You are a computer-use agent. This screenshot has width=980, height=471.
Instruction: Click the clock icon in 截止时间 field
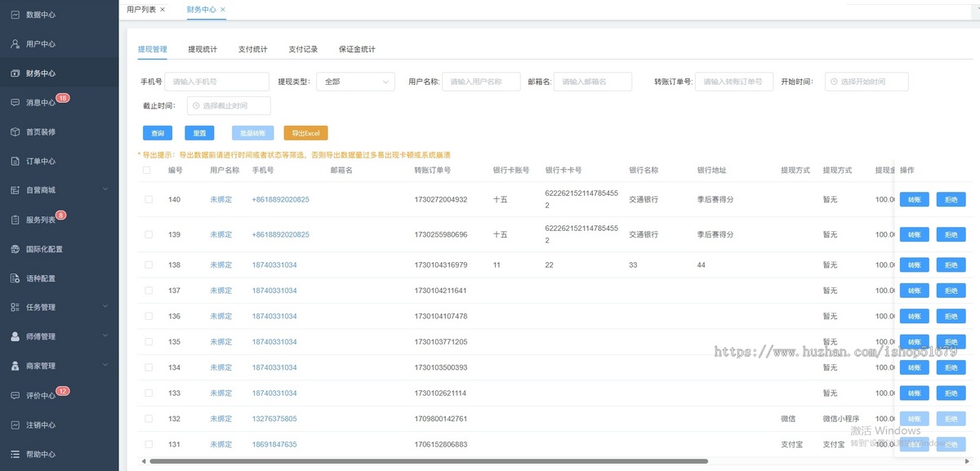coord(196,105)
